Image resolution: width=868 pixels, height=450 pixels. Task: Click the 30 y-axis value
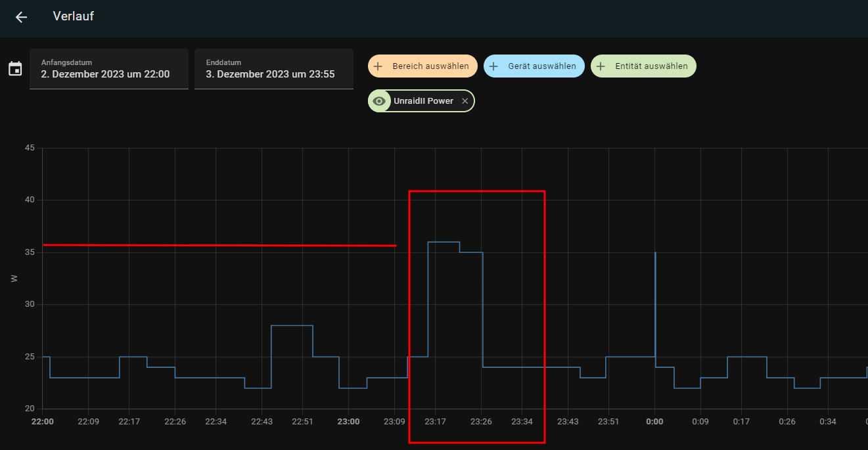tap(29, 304)
